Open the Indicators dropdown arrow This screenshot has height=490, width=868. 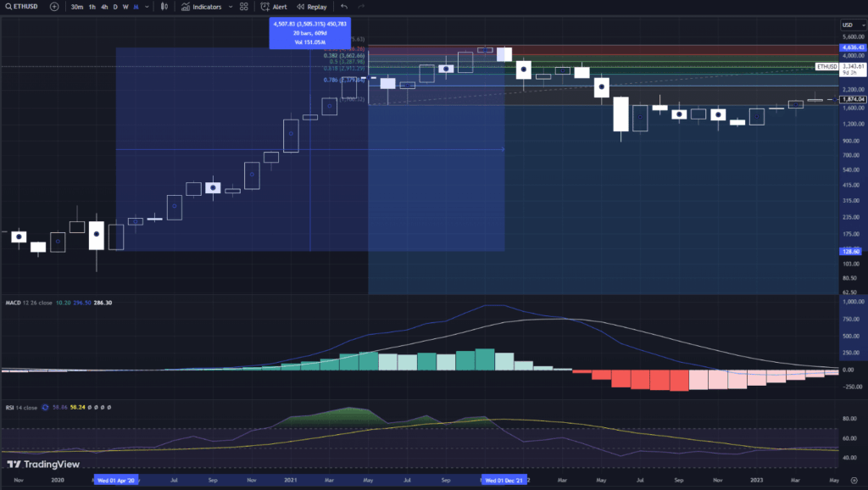pyautogui.click(x=229, y=8)
